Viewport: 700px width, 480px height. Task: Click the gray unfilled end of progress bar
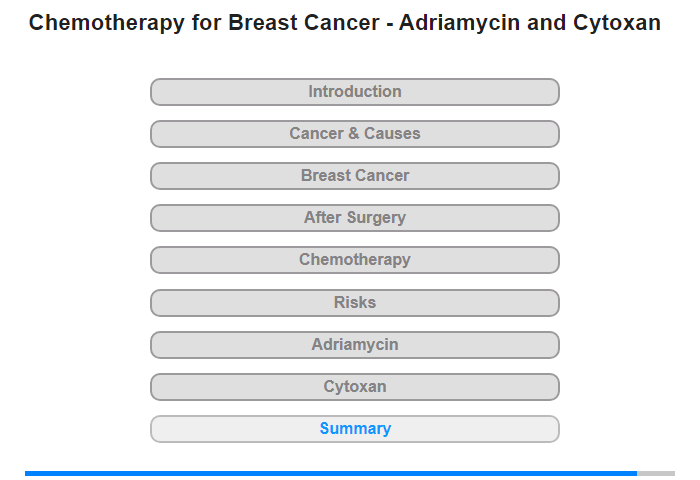click(656, 473)
